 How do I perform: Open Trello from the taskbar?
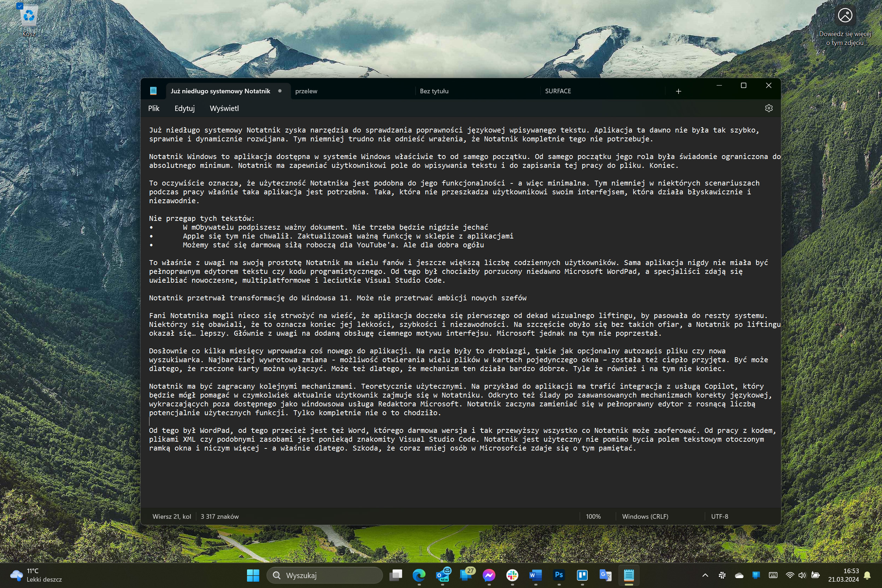[582, 575]
